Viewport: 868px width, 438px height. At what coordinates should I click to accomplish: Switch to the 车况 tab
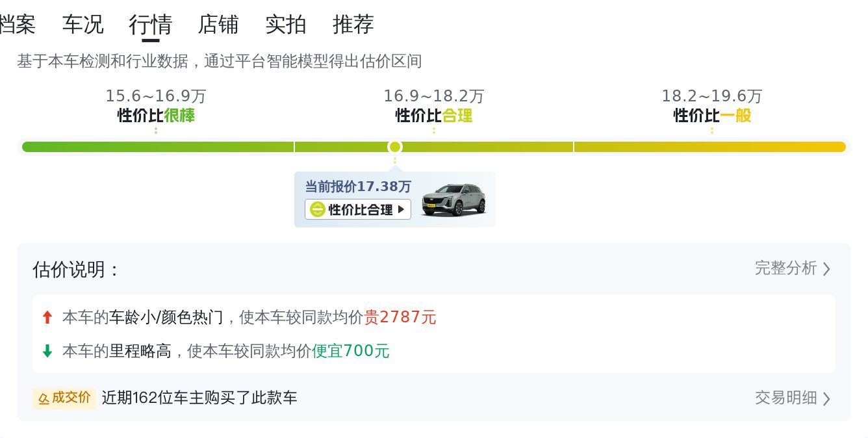(x=83, y=25)
